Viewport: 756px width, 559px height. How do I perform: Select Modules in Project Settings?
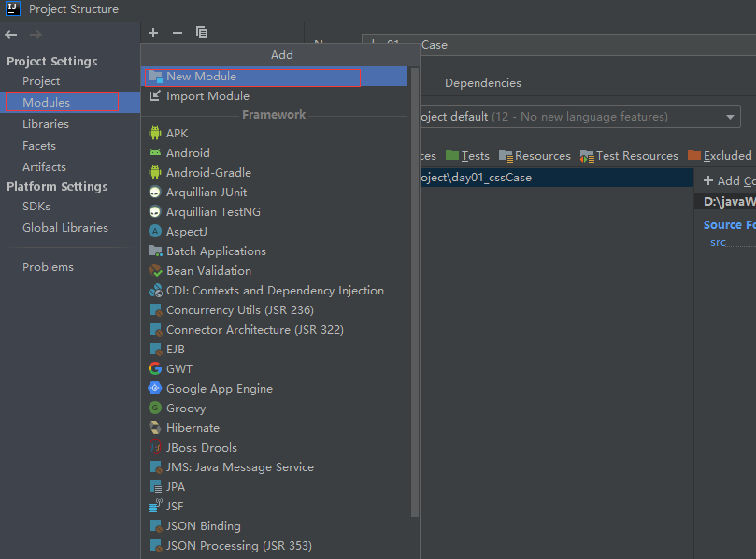pyautogui.click(x=70, y=102)
